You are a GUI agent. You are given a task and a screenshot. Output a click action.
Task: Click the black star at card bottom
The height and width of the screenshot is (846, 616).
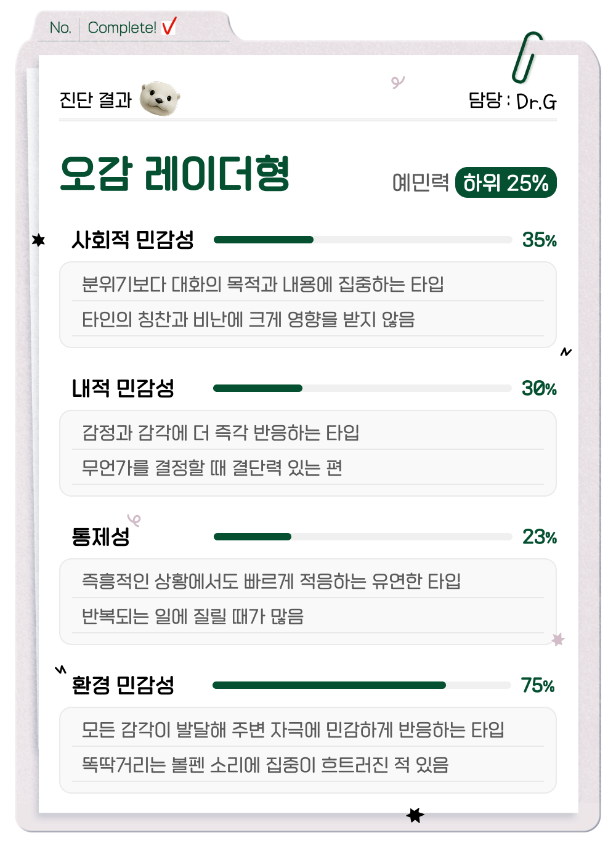415,816
